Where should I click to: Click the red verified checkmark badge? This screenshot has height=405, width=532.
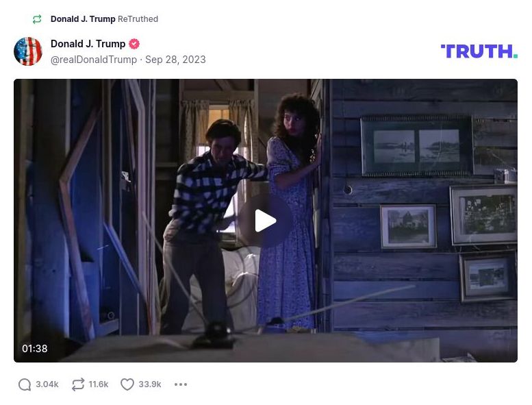pyautogui.click(x=134, y=44)
